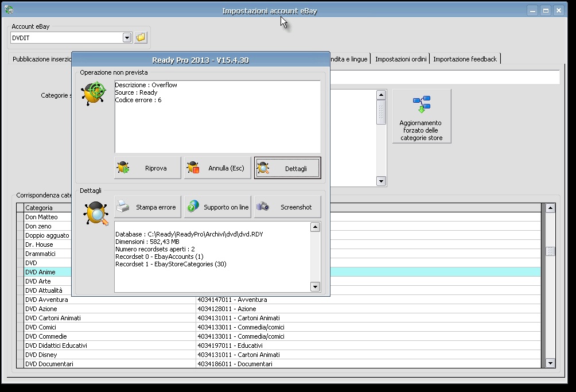This screenshot has height=392, width=576.
Task: Click the Riprova retry button
Action: pos(147,168)
